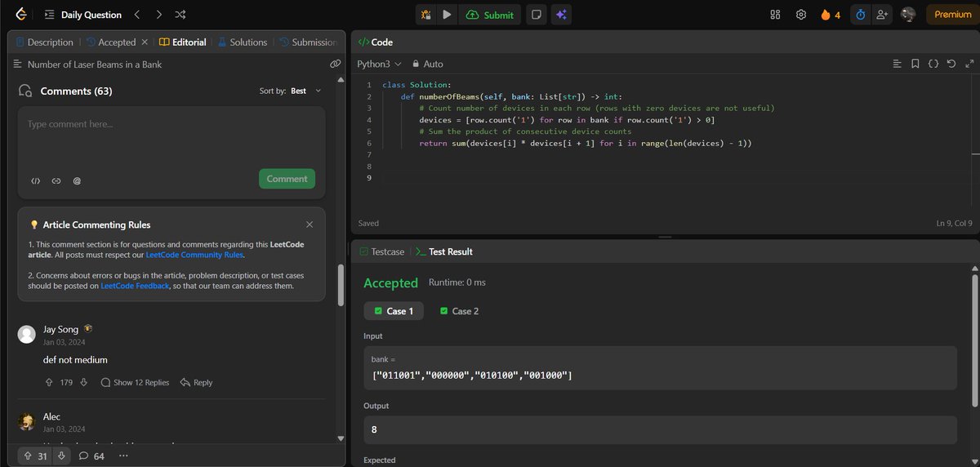Downvote the editorial article
Image resolution: width=980 pixels, height=467 pixels.
coord(60,456)
